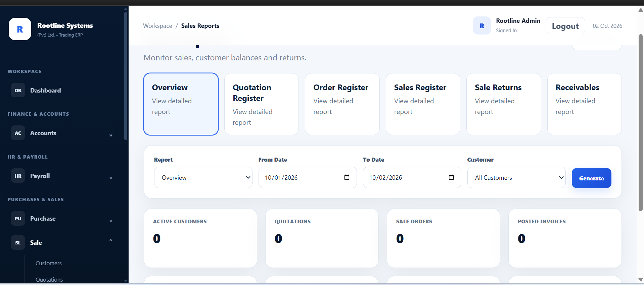This screenshot has width=644, height=285.
Task: Click the HR Payroll sidebar icon
Action: point(18,176)
